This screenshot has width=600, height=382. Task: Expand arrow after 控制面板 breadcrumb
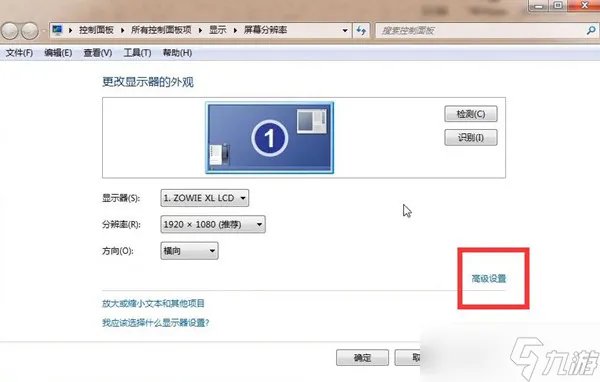[122, 30]
